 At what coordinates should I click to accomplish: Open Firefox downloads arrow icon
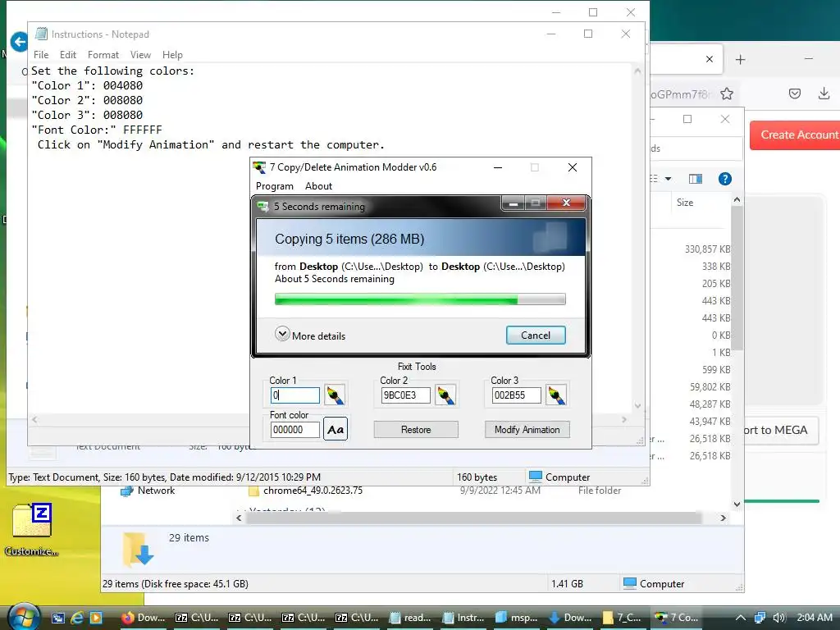[824, 94]
